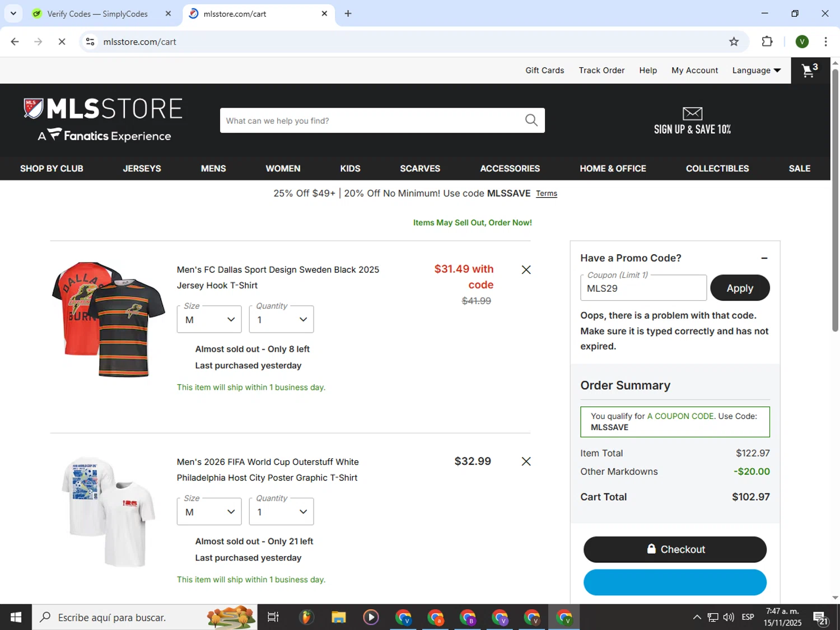Open the tab search chevron in Chrome

click(x=13, y=13)
